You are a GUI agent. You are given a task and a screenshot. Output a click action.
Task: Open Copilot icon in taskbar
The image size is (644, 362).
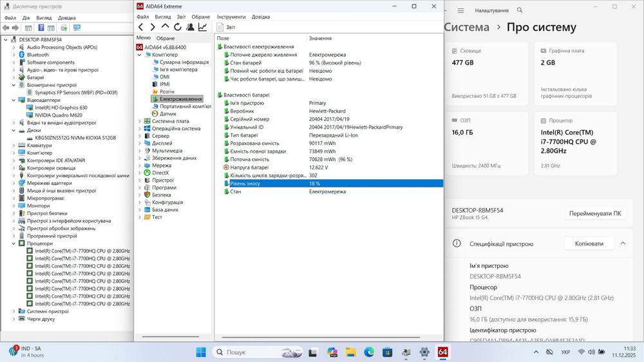332,352
